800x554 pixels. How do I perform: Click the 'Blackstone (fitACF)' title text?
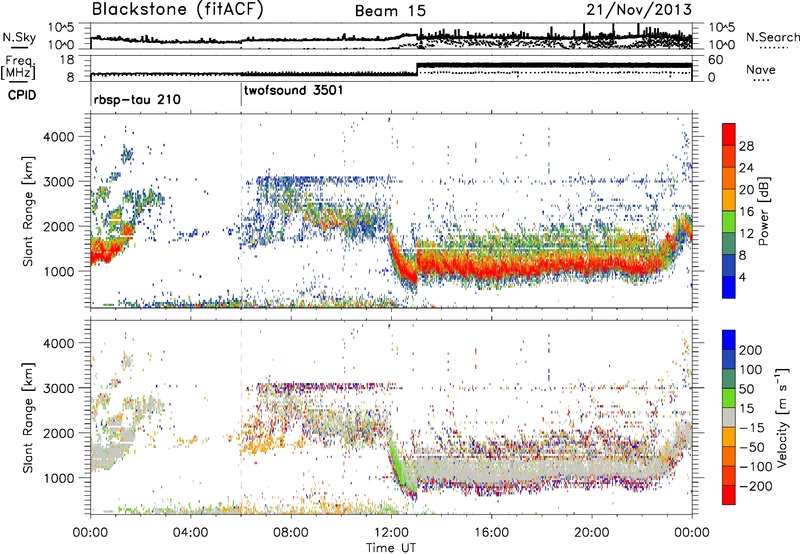(177, 10)
